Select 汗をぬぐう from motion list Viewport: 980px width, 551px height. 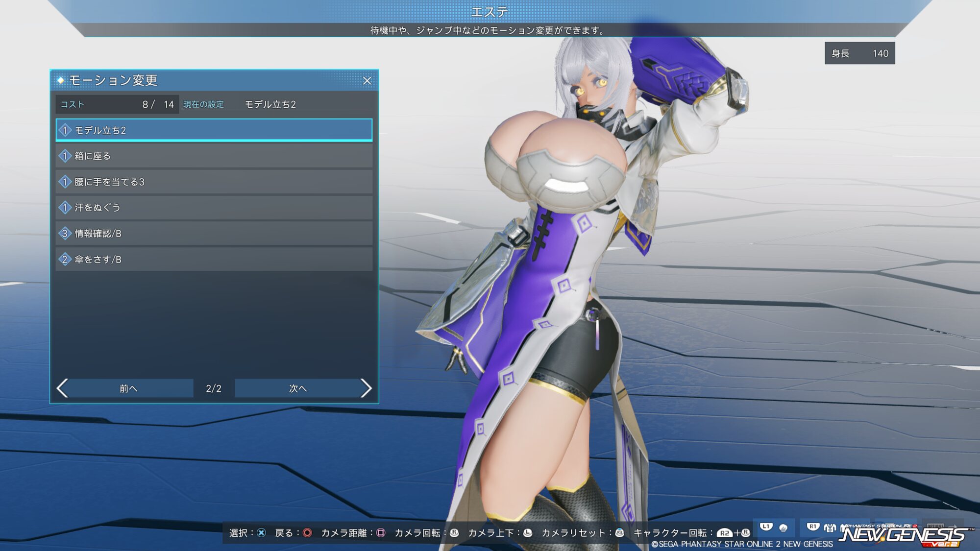click(x=214, y=208)
